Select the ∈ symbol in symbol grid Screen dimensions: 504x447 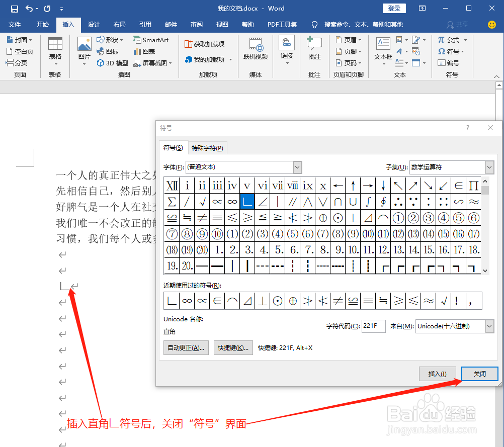[459, 186]
